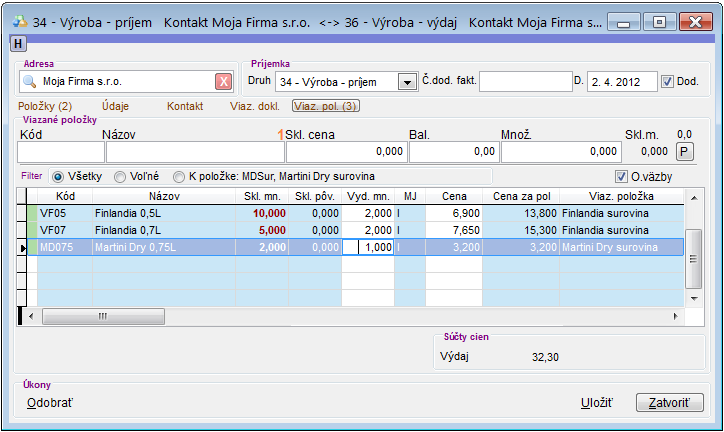The height and width of the screenshot is (432, 724).
Task: Click the horizontal scrollbar's right arrow
Action: [x=676, y=316]
